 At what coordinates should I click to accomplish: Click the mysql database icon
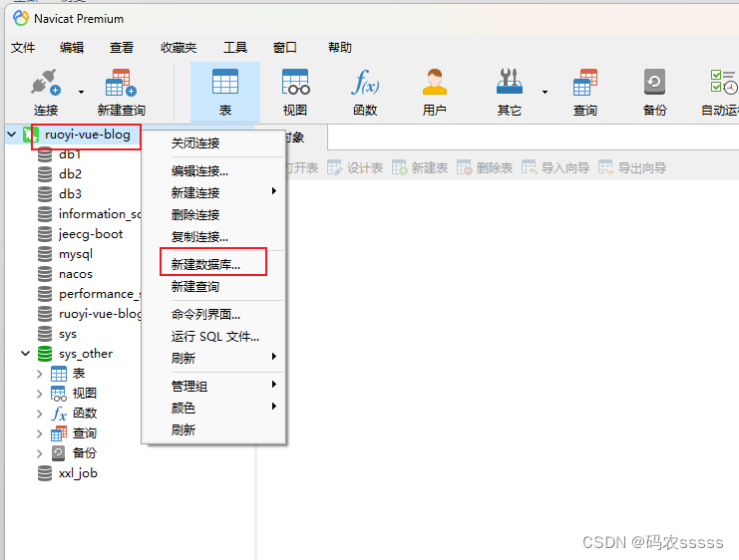45,254
